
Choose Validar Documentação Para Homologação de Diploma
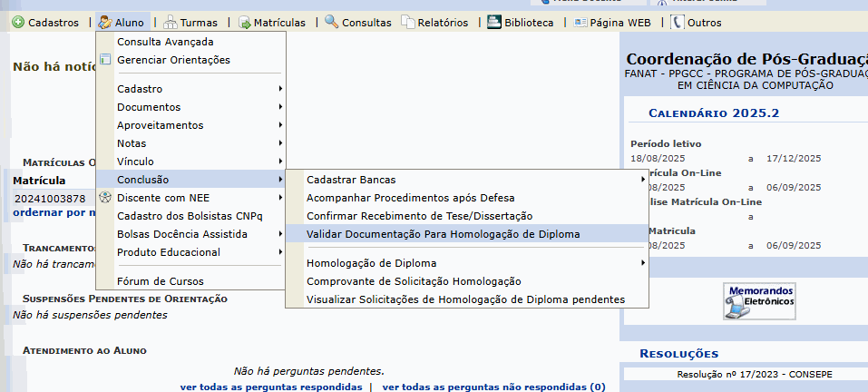pyautogui.click(x=443, y=234)
